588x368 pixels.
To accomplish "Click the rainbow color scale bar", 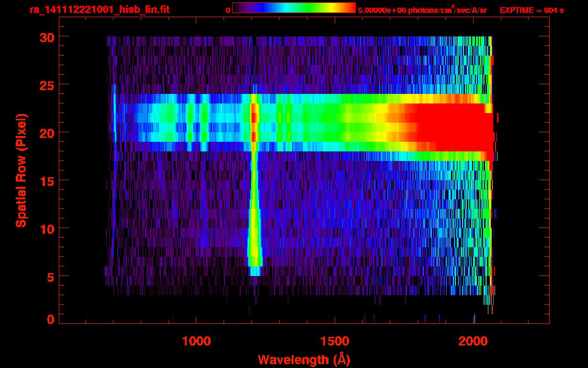I will (x=294, y=8).
